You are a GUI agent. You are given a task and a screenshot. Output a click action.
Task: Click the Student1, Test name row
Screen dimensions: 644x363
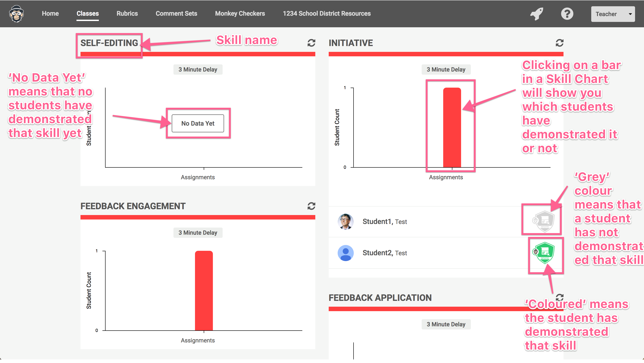tap(385, 222)
